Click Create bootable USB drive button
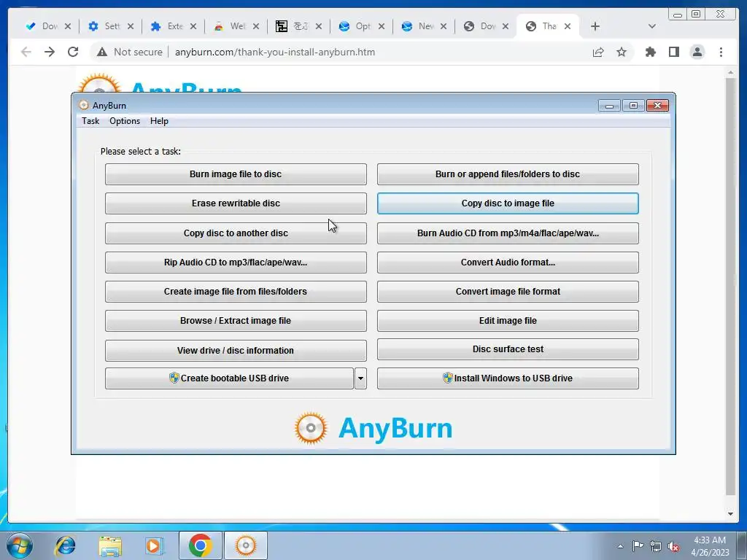The height and width of the screenshot is (560, 747). (229, 378)
